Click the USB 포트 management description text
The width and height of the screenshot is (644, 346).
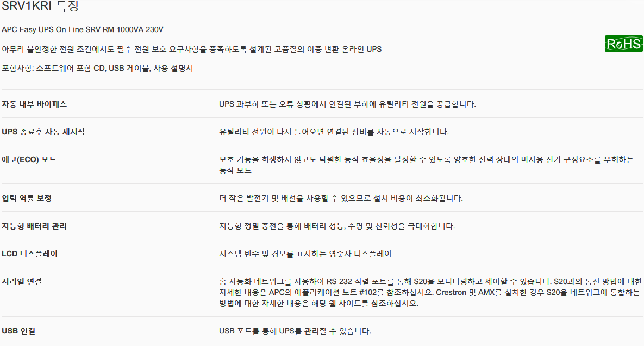(295, 331)
